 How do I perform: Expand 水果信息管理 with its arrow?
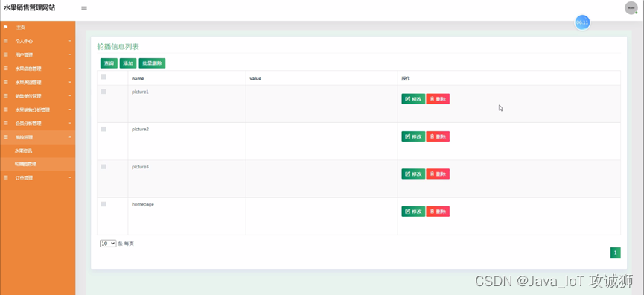tap(70, 69)
